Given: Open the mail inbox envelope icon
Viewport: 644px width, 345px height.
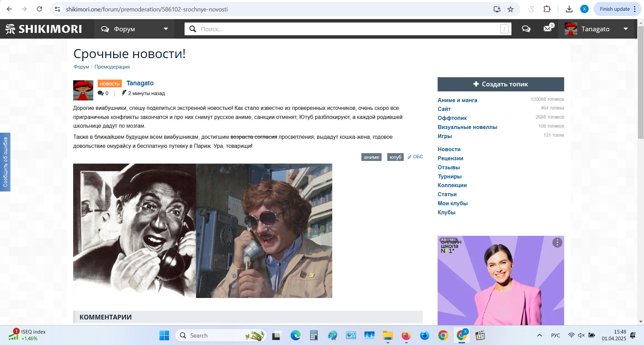Looking at the screenshot, I should point(547,29).
